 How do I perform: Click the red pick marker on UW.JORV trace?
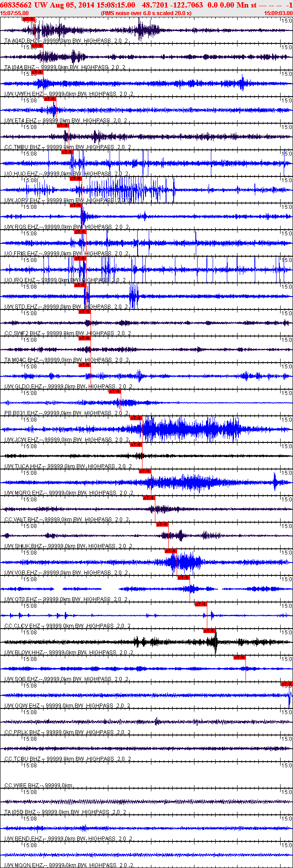tap(76, 179)
